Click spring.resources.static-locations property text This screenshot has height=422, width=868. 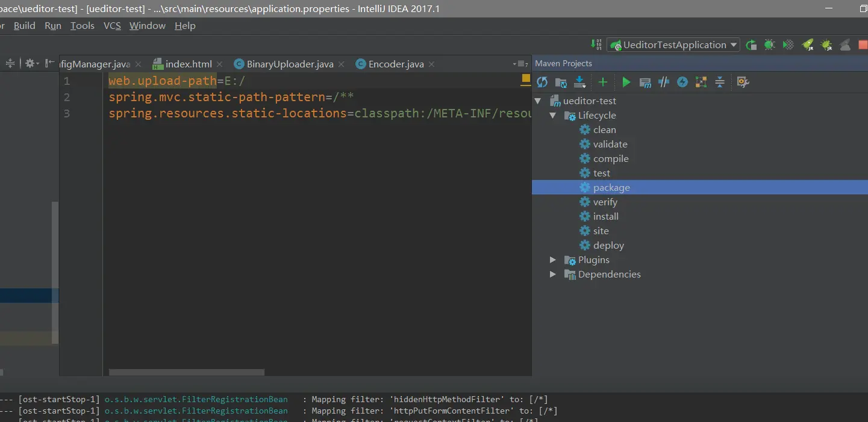pyautogui.click(x=228, y=114)
